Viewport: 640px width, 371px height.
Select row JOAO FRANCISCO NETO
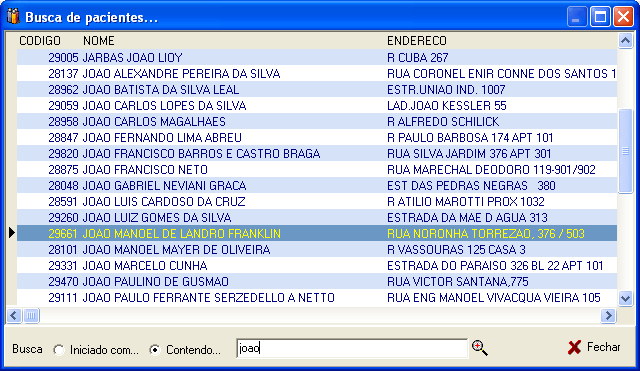(x=317, y=169)
